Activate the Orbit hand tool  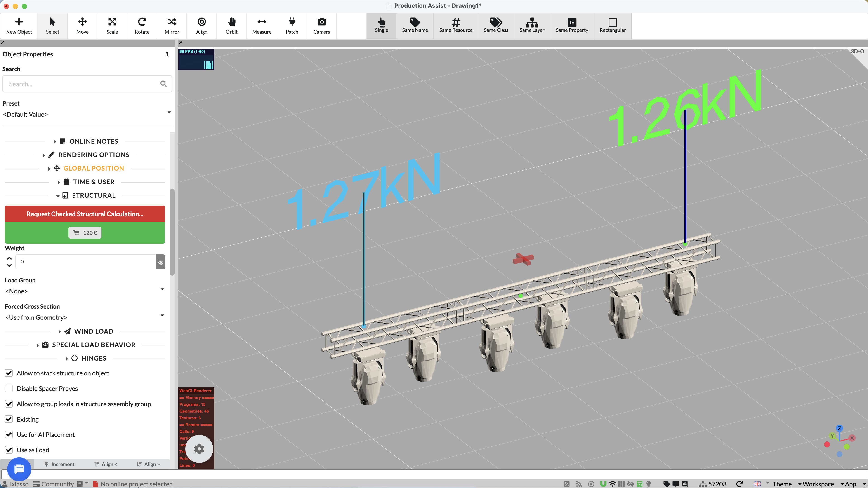231,26
